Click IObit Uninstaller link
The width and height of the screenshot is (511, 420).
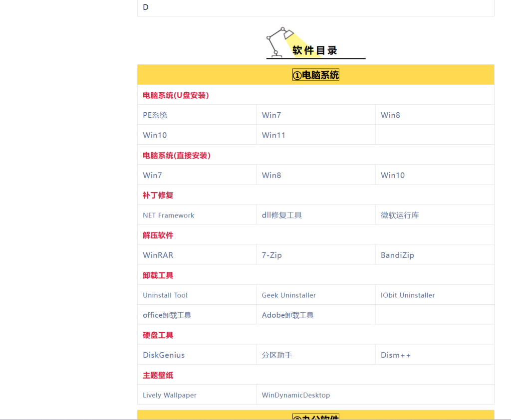408,295
